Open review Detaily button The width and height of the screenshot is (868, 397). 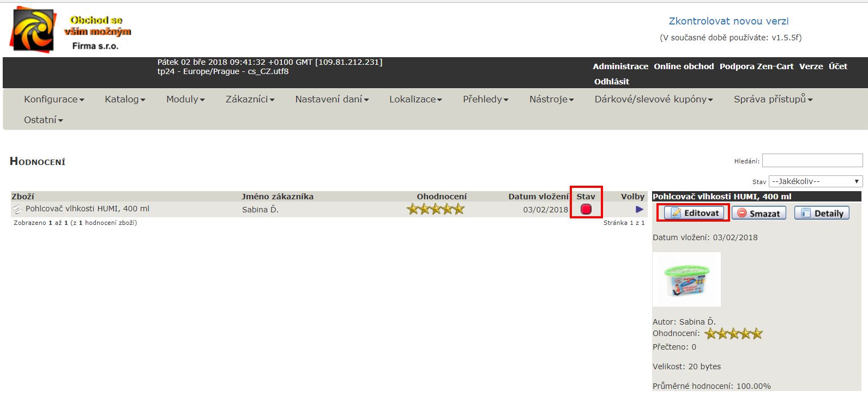click(822, 213)
